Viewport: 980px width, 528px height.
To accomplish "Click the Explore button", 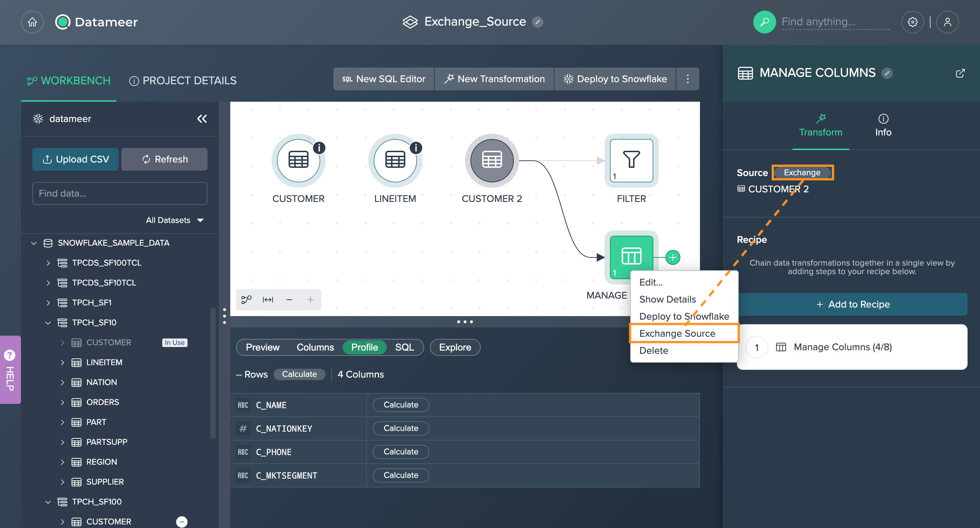I will point(455,347).
